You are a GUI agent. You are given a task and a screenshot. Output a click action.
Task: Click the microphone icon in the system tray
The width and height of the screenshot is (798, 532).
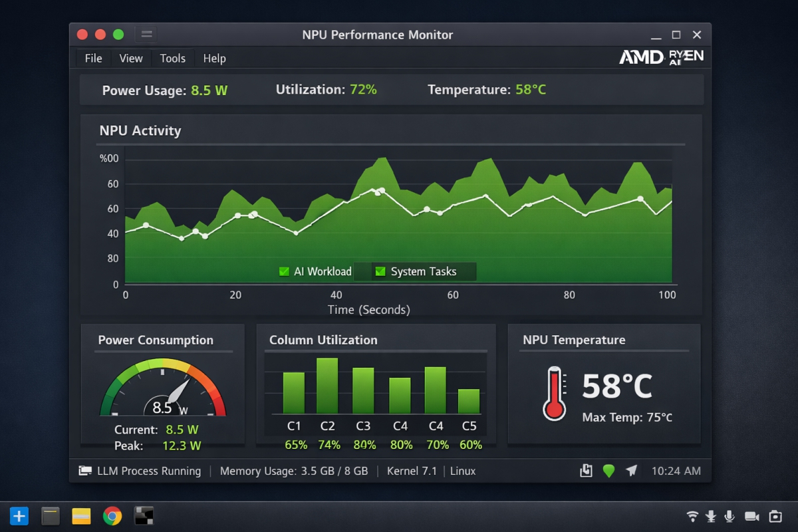[x=730, y=515]
